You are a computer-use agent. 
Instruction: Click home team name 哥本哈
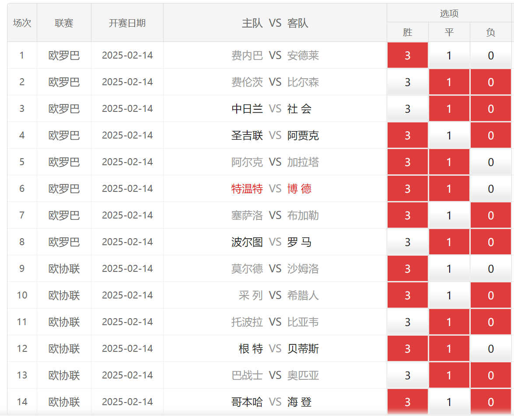pyautogui.click(x=247, y=402)
